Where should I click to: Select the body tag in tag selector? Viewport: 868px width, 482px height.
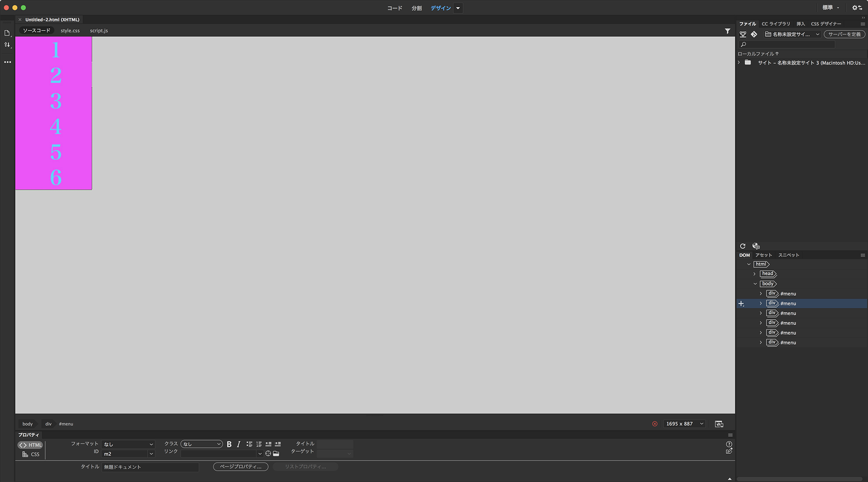click(28, 424)
